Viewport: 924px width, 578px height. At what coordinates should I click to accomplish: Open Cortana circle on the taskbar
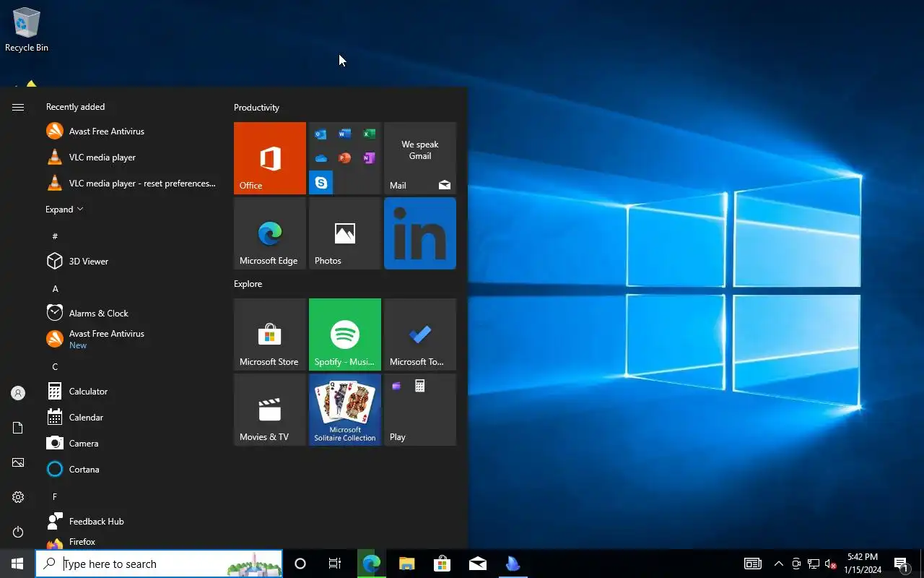click(300, 564)
